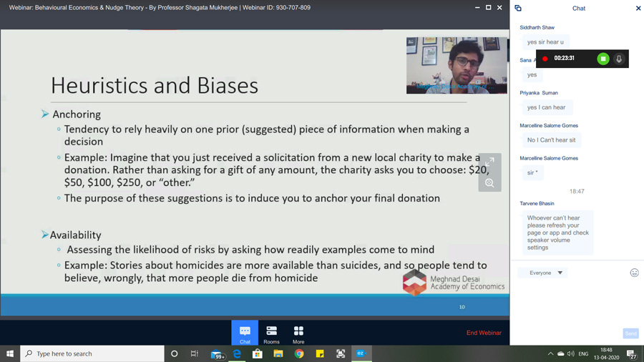
Task: Toggle the recorder microphone icon
Action: click(619, 59)
